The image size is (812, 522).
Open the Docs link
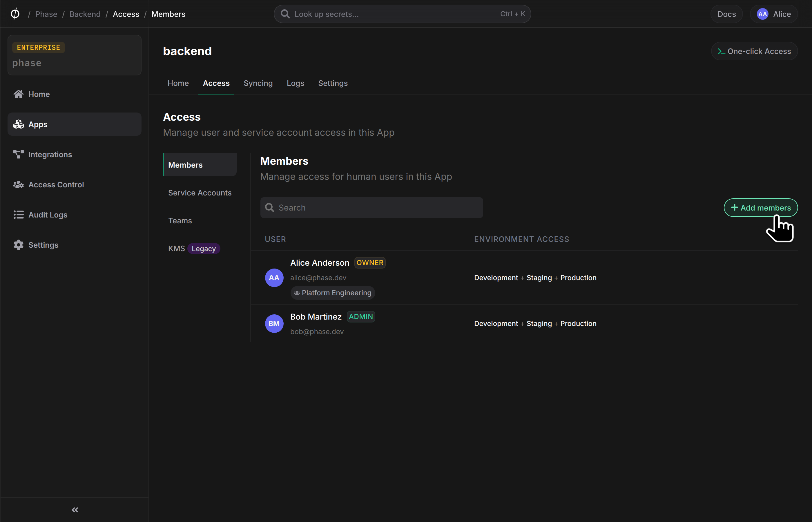point(726,14)
